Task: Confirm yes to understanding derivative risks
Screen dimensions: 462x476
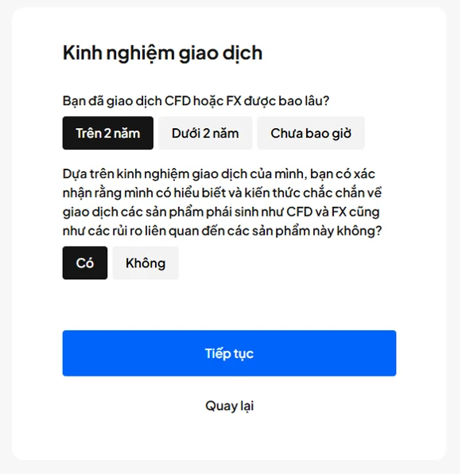Action: 85,263
